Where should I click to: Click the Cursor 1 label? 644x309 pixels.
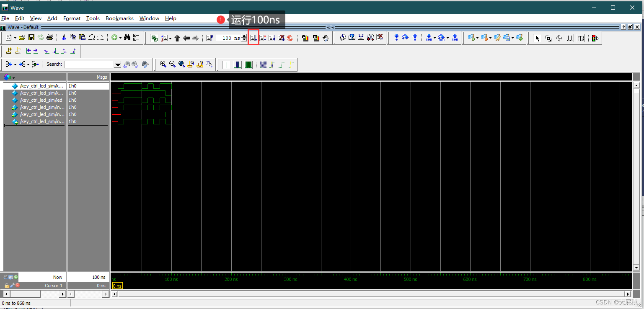pyautogui.click(x=54, y=286)
